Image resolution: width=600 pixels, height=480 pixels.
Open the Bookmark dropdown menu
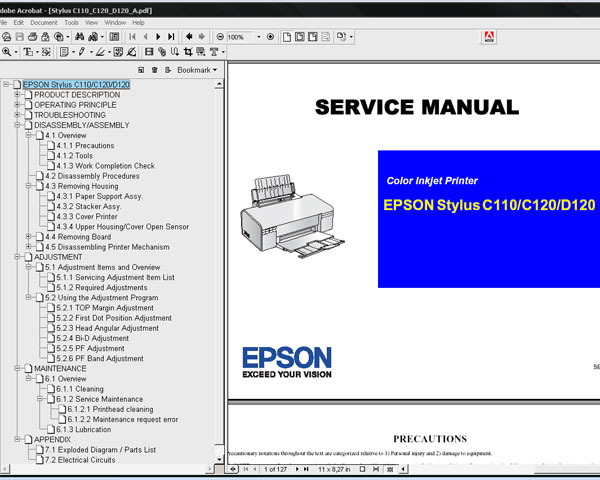point(197,70)
